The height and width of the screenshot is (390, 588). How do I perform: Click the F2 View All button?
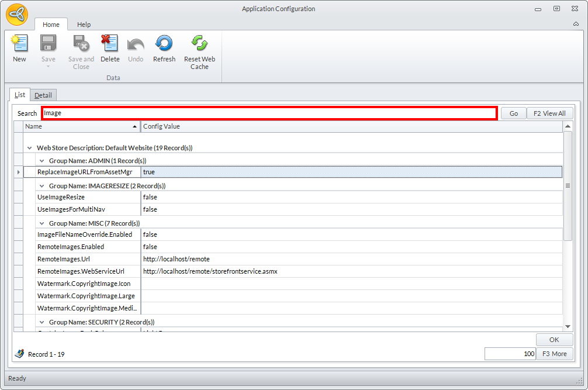point(549,113)
